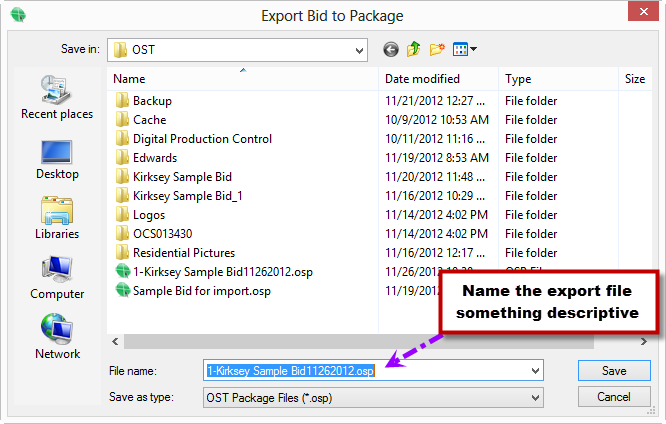Viewport: 666px width, 424px height.
Task: Open Save as type dropdown
Action: tap(536, 397)
